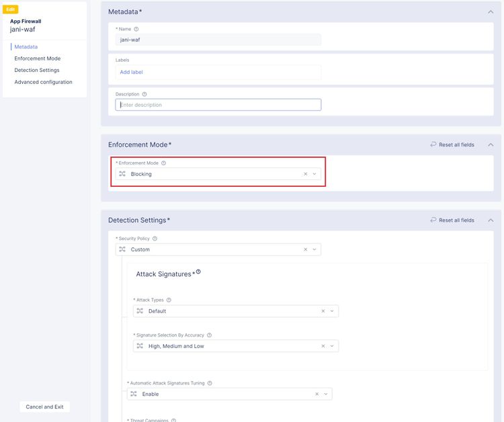Click help icon next to Name label
The image size is (504, 422).
(136, 29)
